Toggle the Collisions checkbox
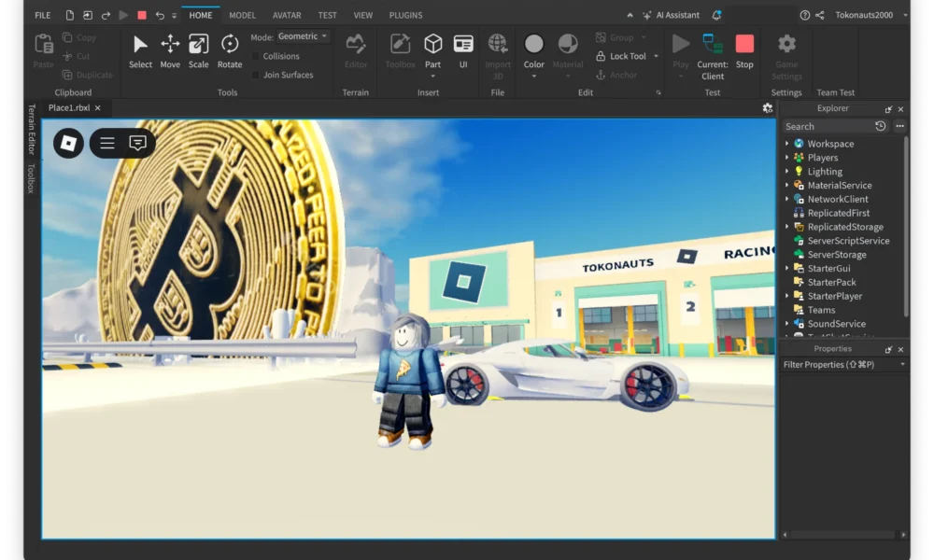The height and width of the screenshot is (560, 934). pos(256,56)
